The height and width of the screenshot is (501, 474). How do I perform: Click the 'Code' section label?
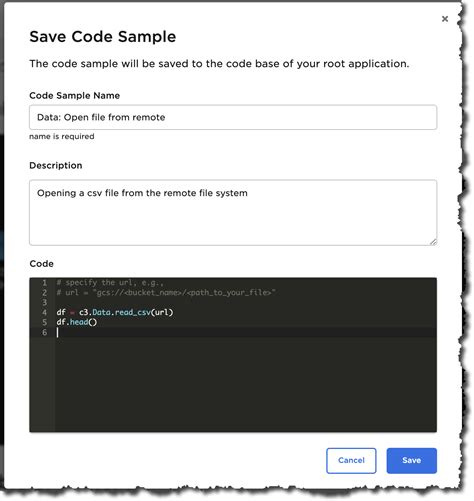41,264
